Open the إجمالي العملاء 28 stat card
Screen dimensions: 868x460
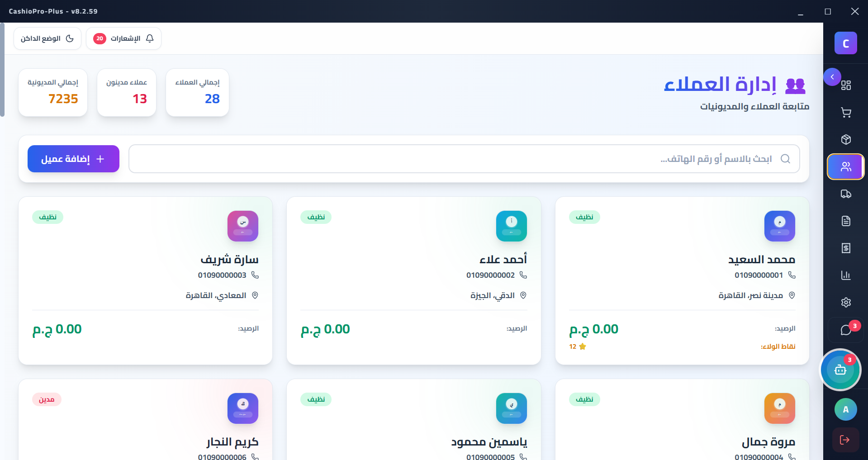click(x=197, y=92)
